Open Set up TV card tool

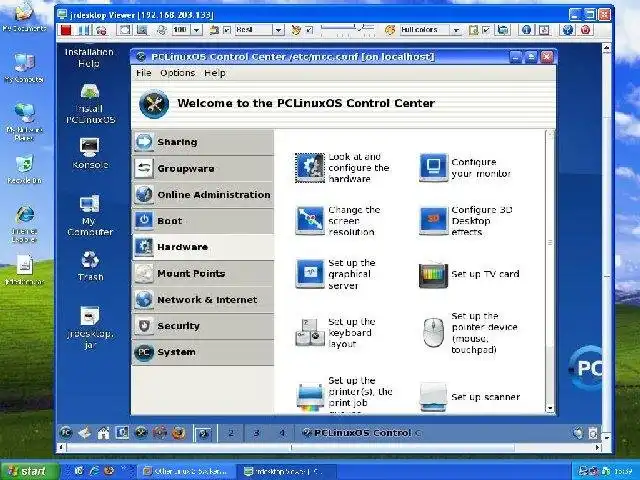(469, 274)
